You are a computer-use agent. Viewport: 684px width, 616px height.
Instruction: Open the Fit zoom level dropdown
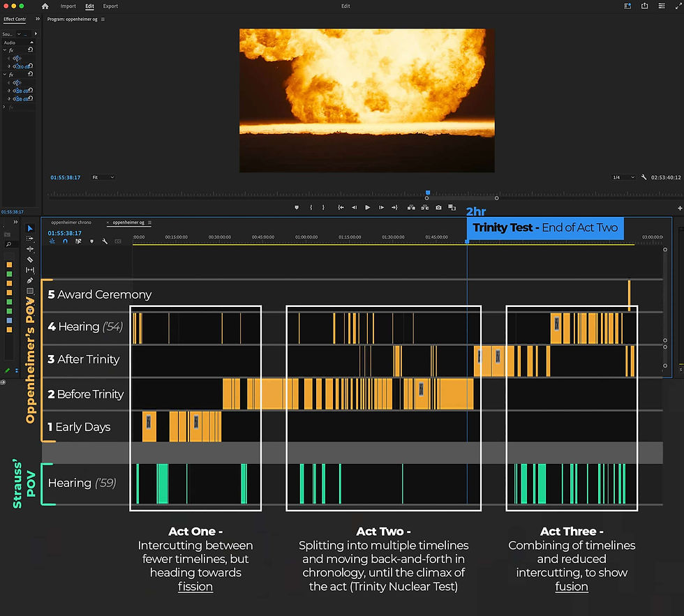click(103, 177)
